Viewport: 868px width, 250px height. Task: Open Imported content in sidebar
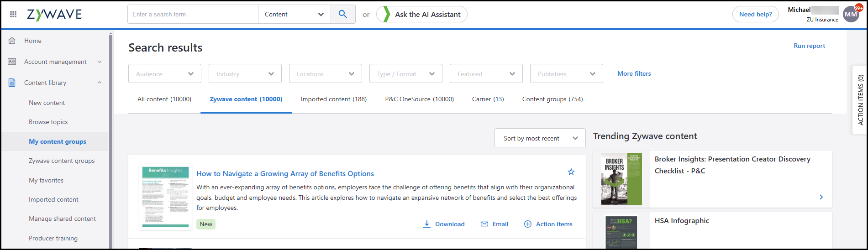pyautogui.click(x=53, y=199)
